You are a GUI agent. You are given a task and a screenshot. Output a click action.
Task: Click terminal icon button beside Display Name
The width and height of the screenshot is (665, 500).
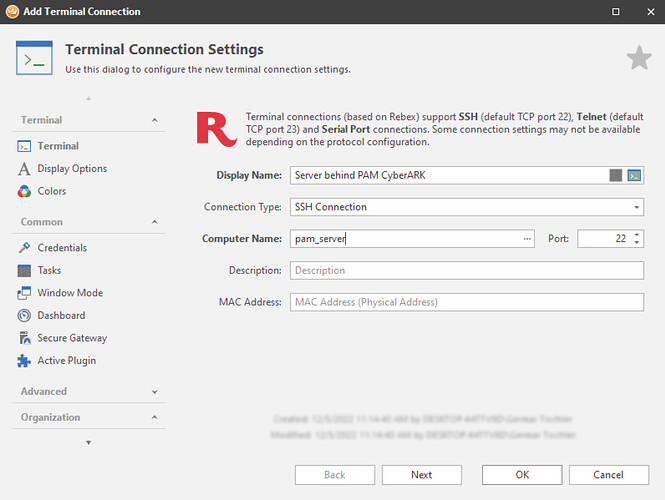point(634,175)
